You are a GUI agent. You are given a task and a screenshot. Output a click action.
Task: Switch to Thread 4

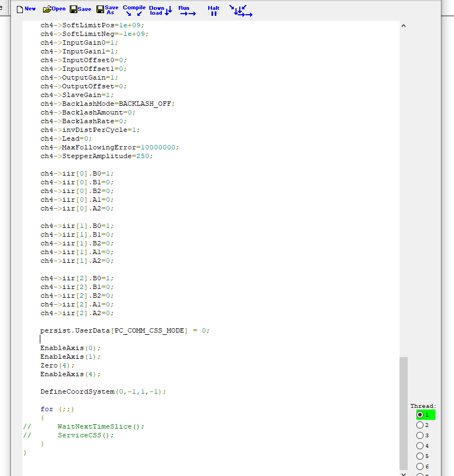coord(420,446)
